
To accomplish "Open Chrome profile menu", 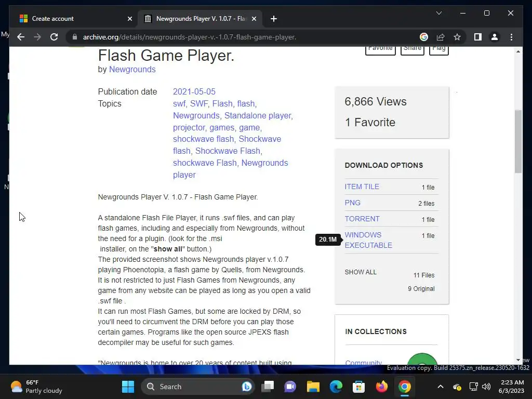I will pyautogui.click(x=495, y=37).
